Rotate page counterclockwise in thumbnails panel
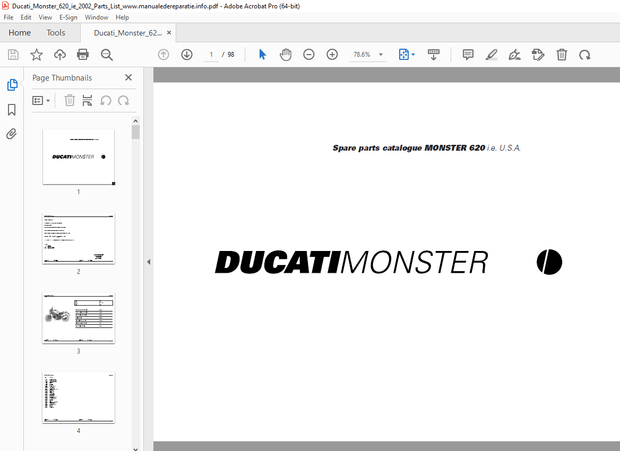Screen dimensions: 620x451 106,100
